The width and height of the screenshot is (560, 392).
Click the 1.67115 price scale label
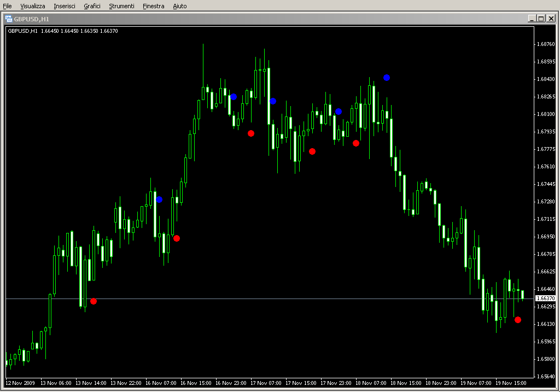pos(546,219)
